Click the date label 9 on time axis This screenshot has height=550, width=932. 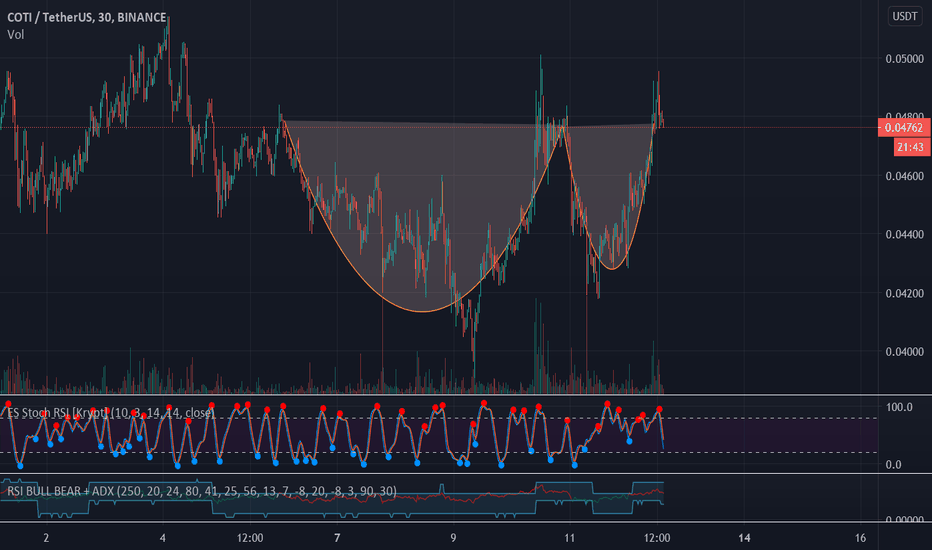454,538
